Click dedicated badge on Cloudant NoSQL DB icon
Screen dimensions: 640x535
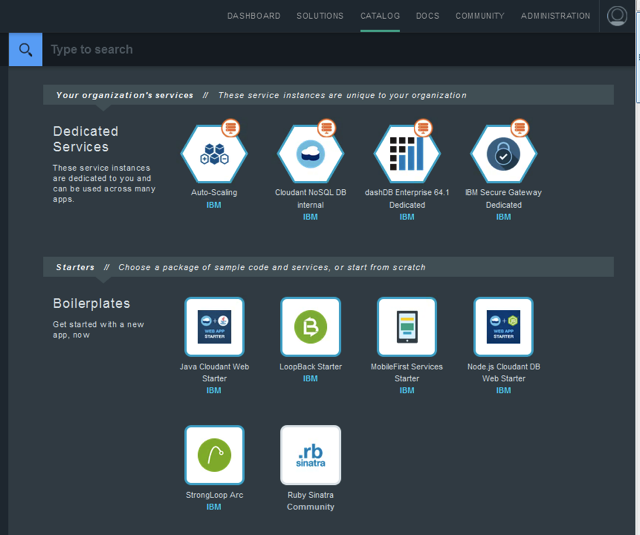click(x=327, y=128)
